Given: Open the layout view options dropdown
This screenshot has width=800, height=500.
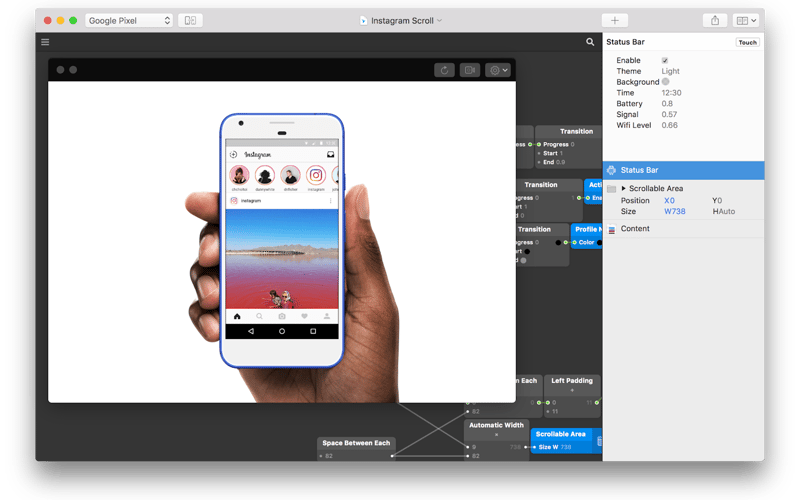Looking at the screenshot, I should click(745, 20).
